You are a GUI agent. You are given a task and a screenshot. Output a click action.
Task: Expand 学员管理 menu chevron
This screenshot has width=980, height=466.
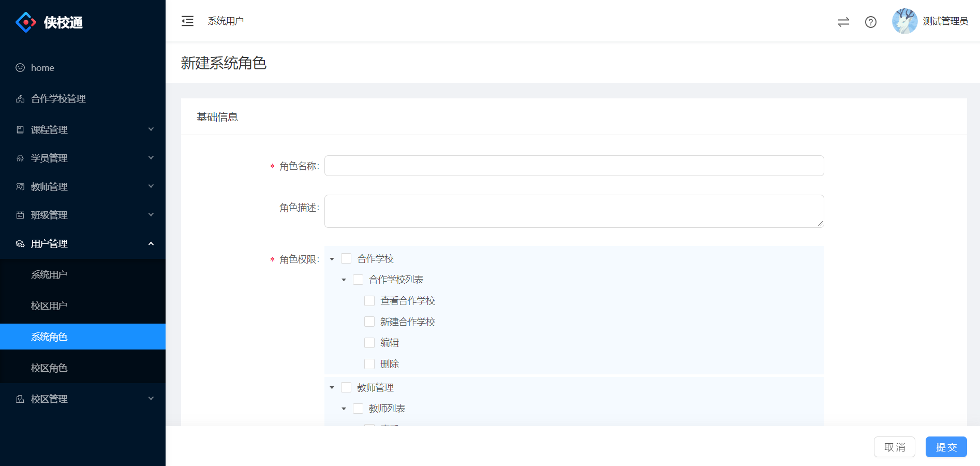(151, 157)
